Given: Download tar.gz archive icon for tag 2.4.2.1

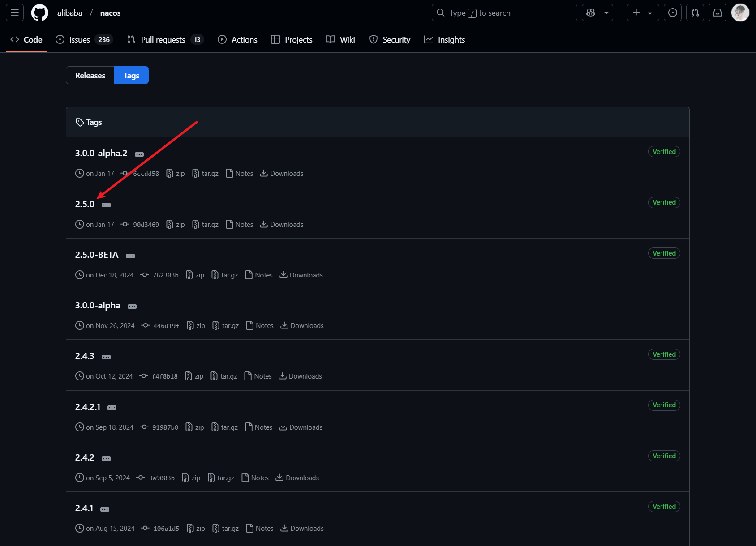Looking at the screenshot, I should (215, 427).
